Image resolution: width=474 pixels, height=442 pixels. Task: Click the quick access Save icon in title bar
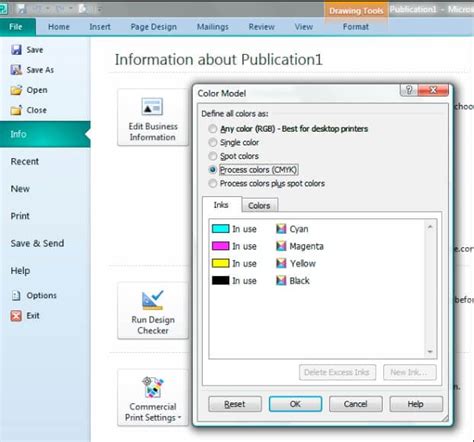tap(21, 9)
